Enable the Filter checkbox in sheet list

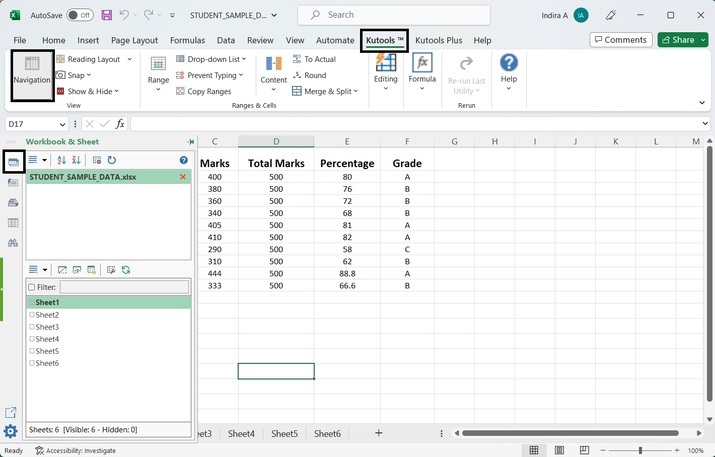coord(31,287)
